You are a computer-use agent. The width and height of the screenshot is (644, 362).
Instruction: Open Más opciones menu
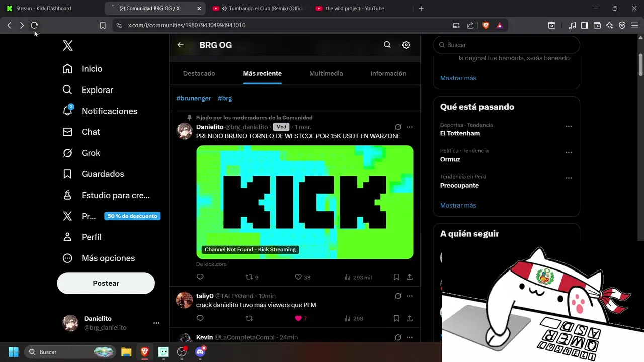pyautogui.click(x=99, y=258)
